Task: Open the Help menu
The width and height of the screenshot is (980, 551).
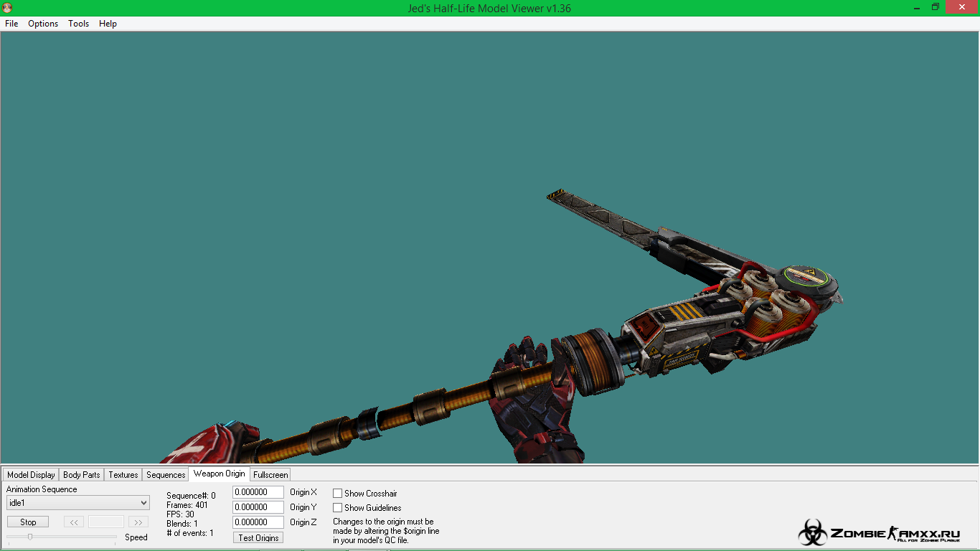Action: click(108, 24)
